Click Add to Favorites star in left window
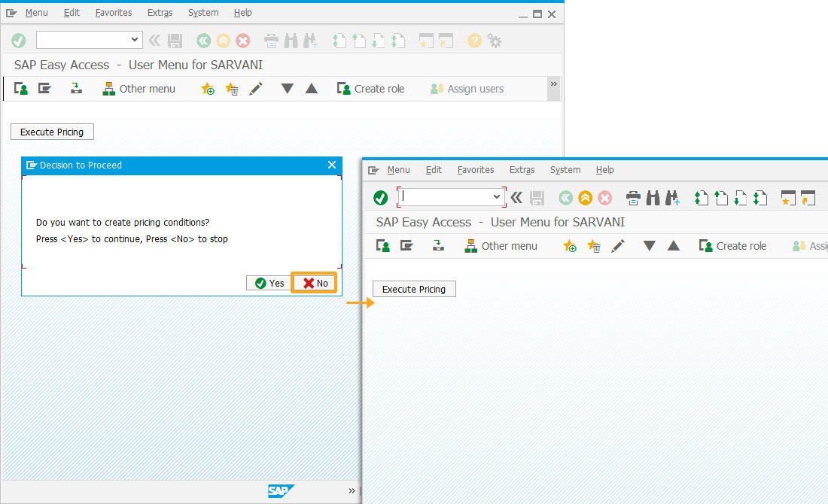 (208, 89)
